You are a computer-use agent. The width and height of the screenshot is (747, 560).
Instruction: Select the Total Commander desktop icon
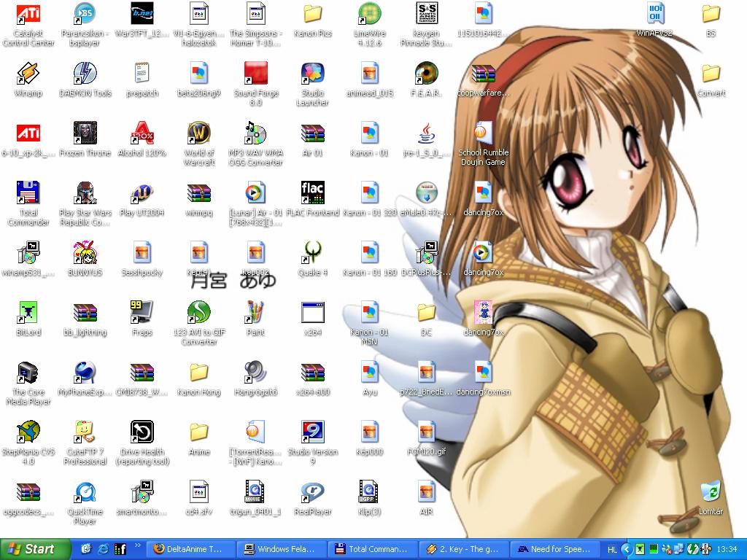(28, 193)
